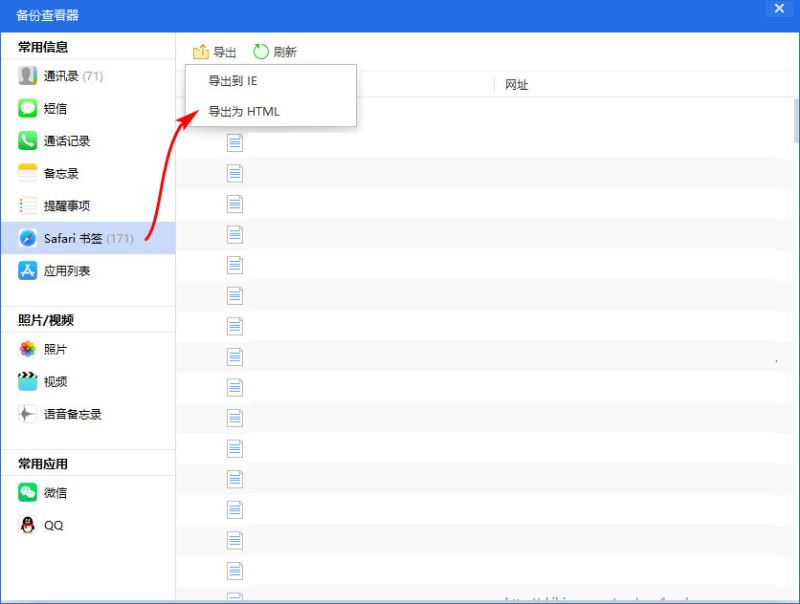Viewport: 800px width, 604px height.
Task: Open 照片 photos section
Action: [x=88, y=349]
